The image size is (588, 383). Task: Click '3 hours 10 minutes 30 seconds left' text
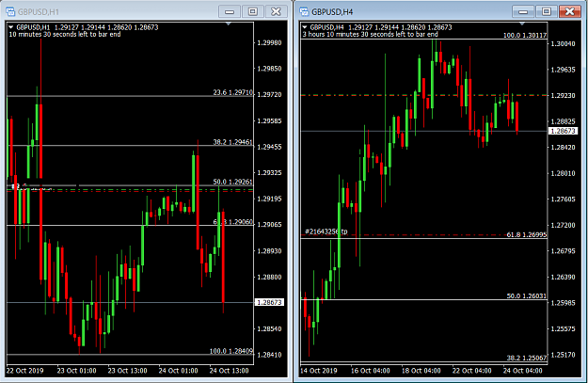point(370,34)
